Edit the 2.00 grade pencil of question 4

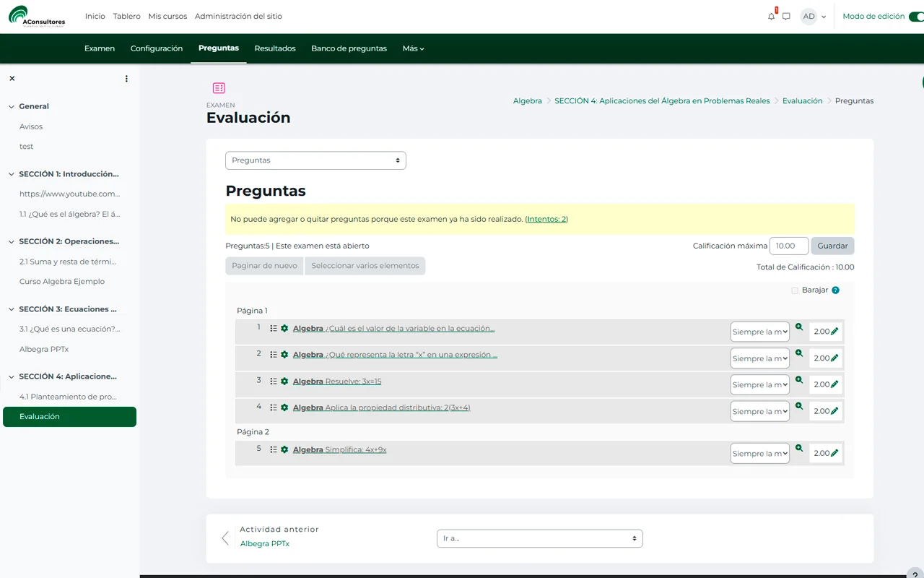pos(835,411)
